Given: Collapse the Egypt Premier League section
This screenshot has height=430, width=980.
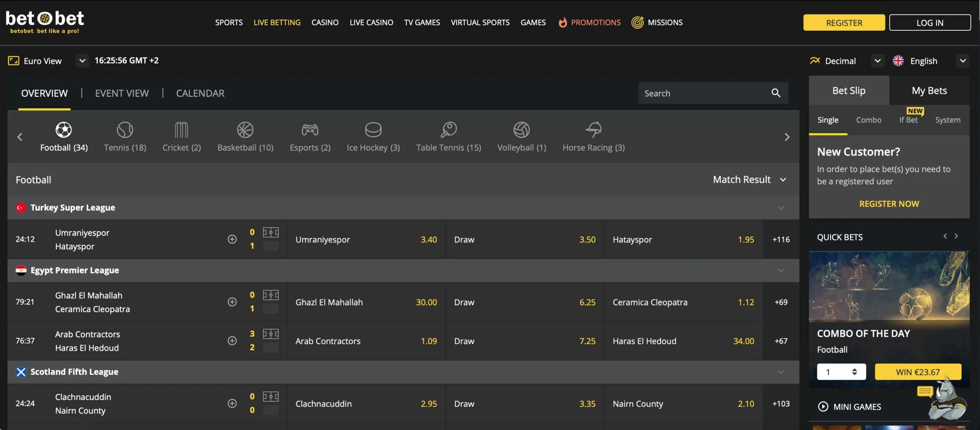Looking at the screenshot, I should [781, 270].
